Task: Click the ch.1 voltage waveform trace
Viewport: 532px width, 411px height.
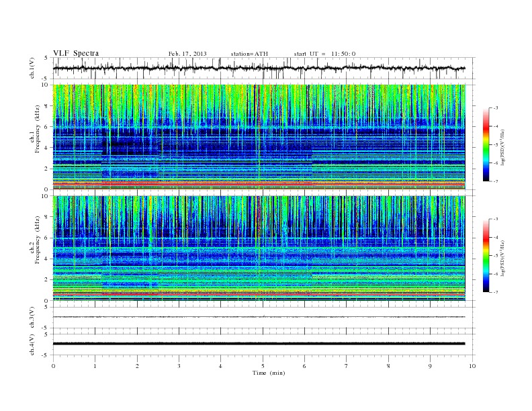Action: [x=259, y=68]
